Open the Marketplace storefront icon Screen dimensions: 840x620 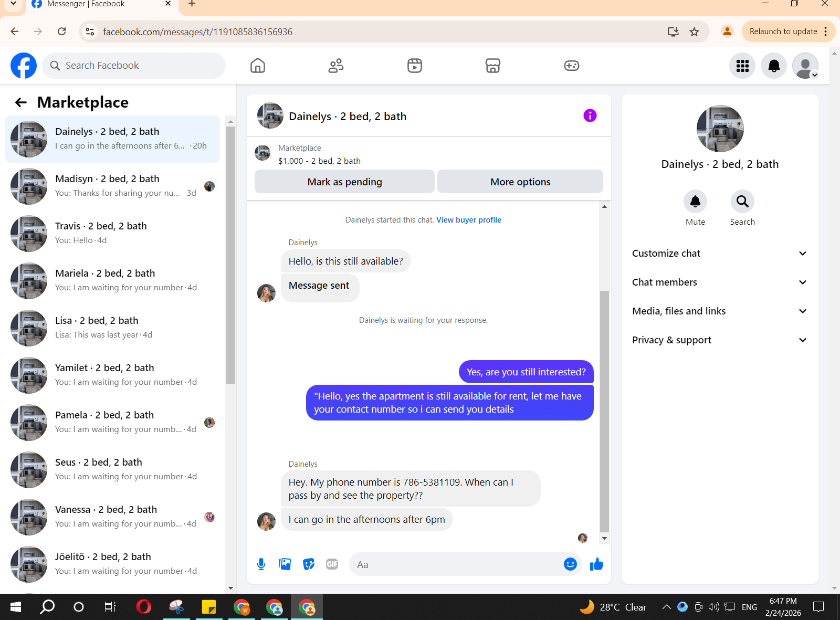click(x=493, y=66)
